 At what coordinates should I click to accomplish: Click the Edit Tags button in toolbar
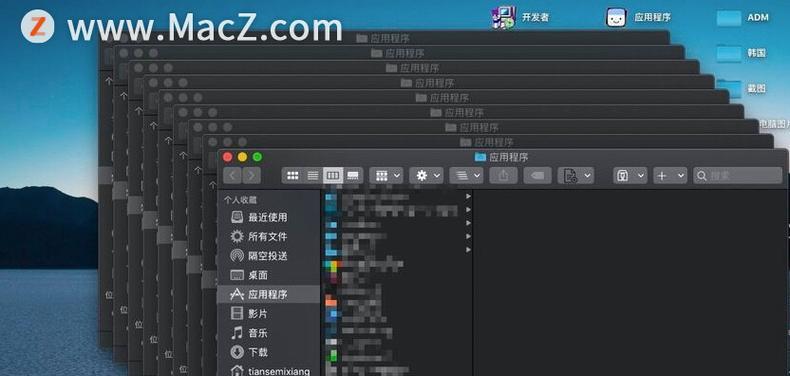[x=537, y=175]
